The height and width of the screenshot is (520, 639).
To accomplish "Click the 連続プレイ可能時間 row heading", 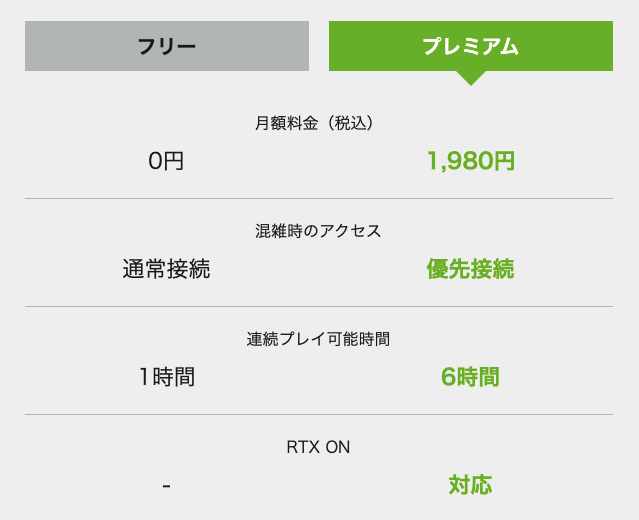I will click(x=318, y=339).
